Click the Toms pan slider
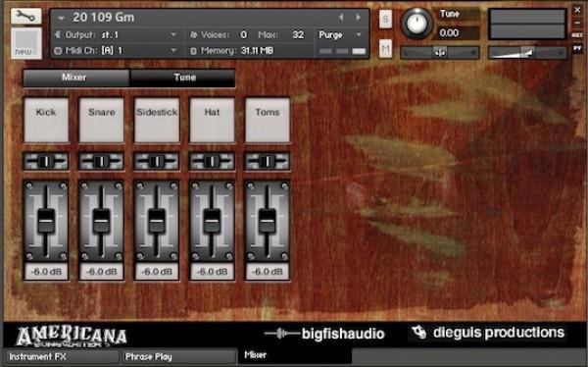 click(x=267, y=161)
